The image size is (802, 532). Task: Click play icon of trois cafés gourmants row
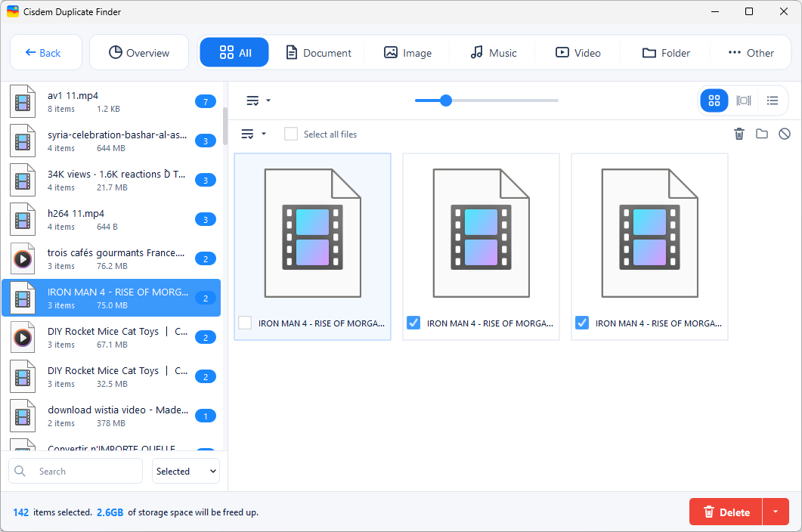tap(23, 259)
